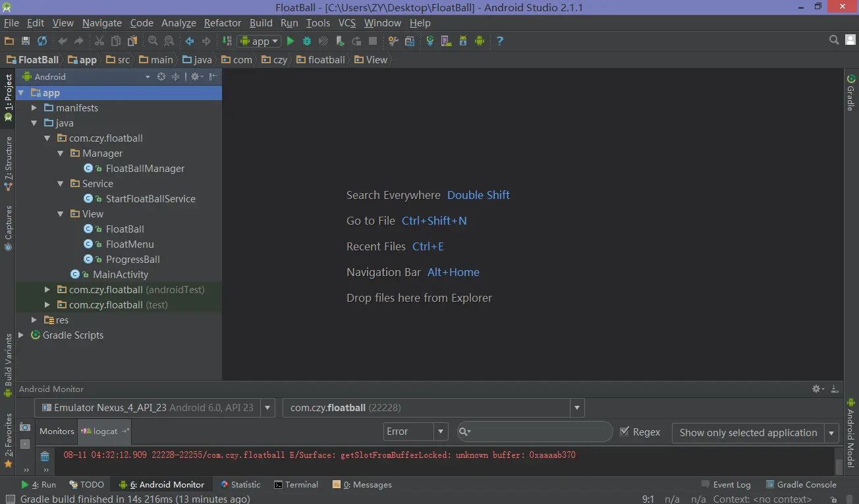
Task: Click Collapse All icon in Project panel
Action: (x=176, y=76)
